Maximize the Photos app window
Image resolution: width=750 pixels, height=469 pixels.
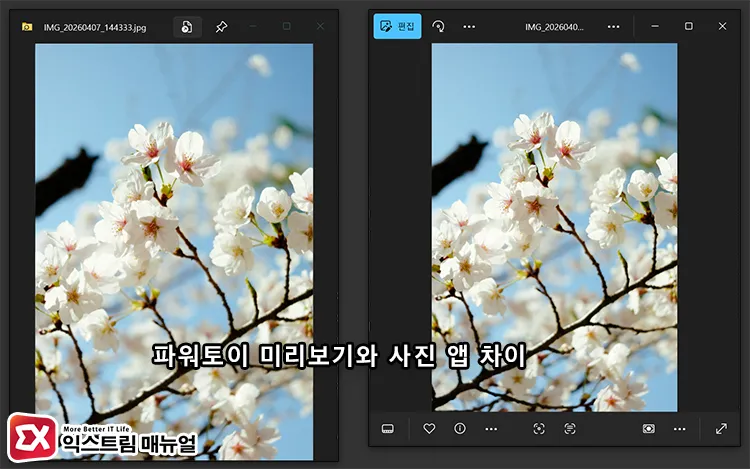pos(689,26)
